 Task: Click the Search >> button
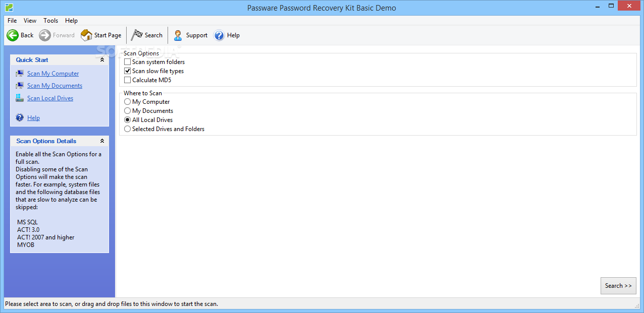(618, 286)
